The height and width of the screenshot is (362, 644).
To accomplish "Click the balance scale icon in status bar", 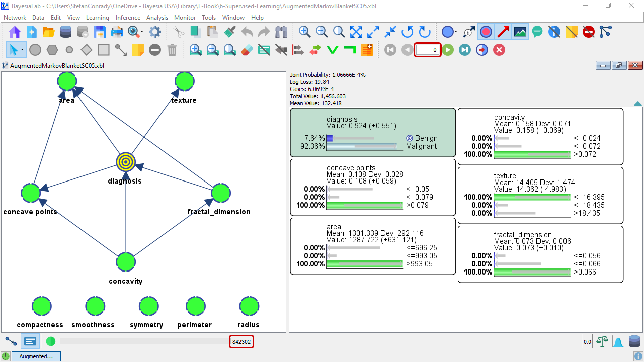I will pyautogui.click(x=602, y=341).
